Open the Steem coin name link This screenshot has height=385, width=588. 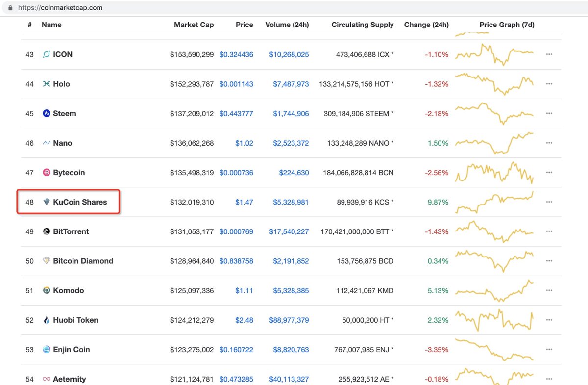[65, 113]
